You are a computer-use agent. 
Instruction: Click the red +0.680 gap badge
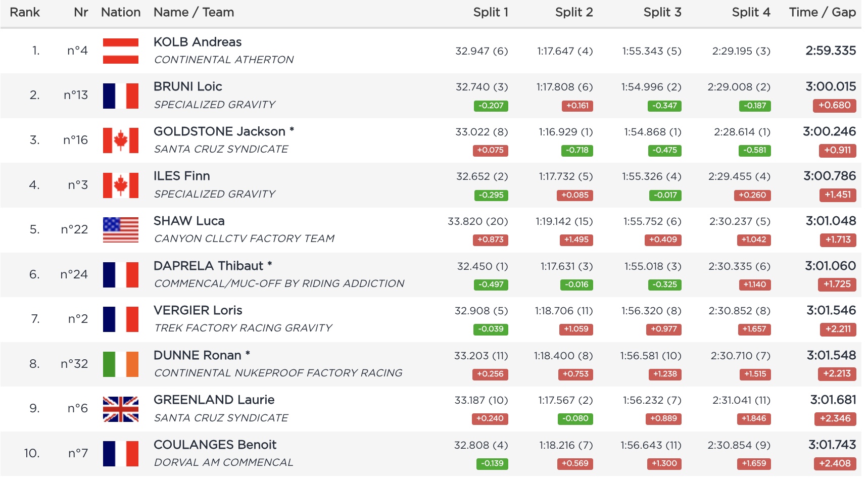pos(834,105)
